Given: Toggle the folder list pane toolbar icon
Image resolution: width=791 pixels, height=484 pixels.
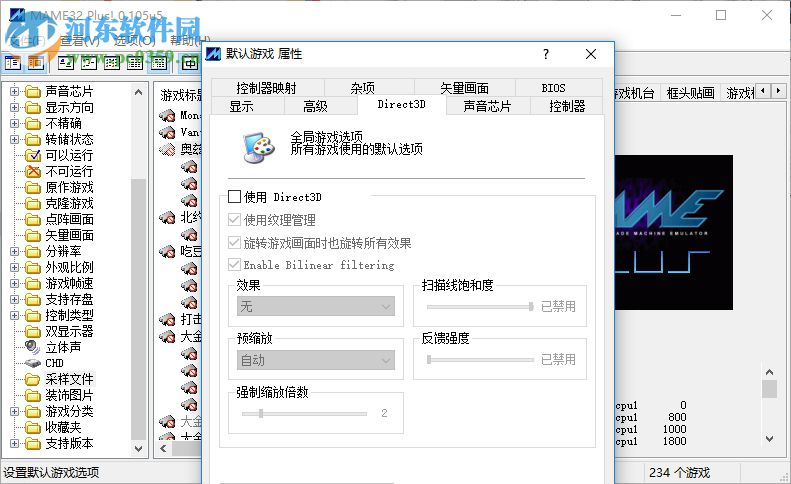Looking at the screenshot, I should [13, 63].
